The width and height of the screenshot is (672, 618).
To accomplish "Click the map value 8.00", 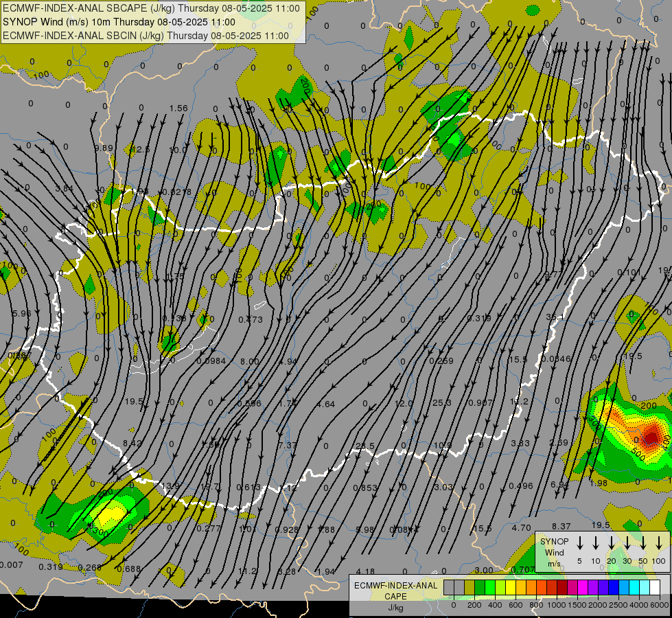I will coord(249,362).
